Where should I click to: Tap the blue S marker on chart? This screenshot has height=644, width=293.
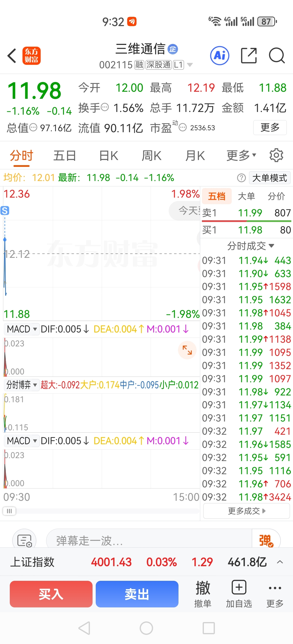pos(5,211)
